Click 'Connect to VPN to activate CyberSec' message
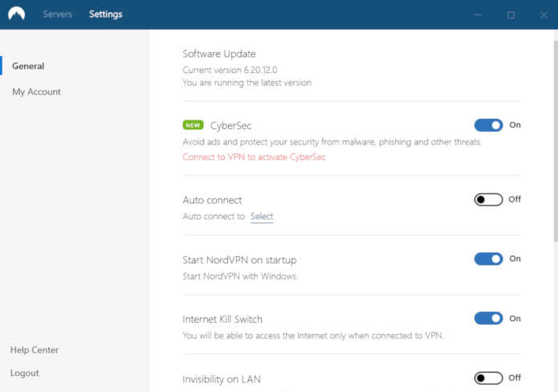This screenshot has height=392, width=558. (x=254, y=157)
